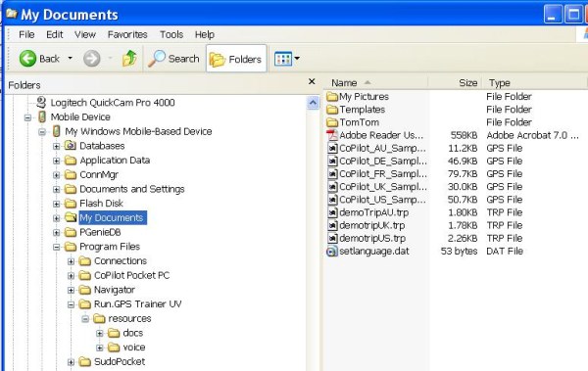Viewport: 588px width, 371px height.
Task: Click the TomTom folder icon
Action: coord(332,122)
